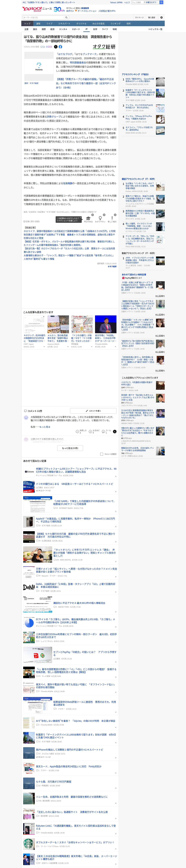186x868 pixels.
Task: Click the ウェブ検索 input field
Action: [x=137, y=2]
